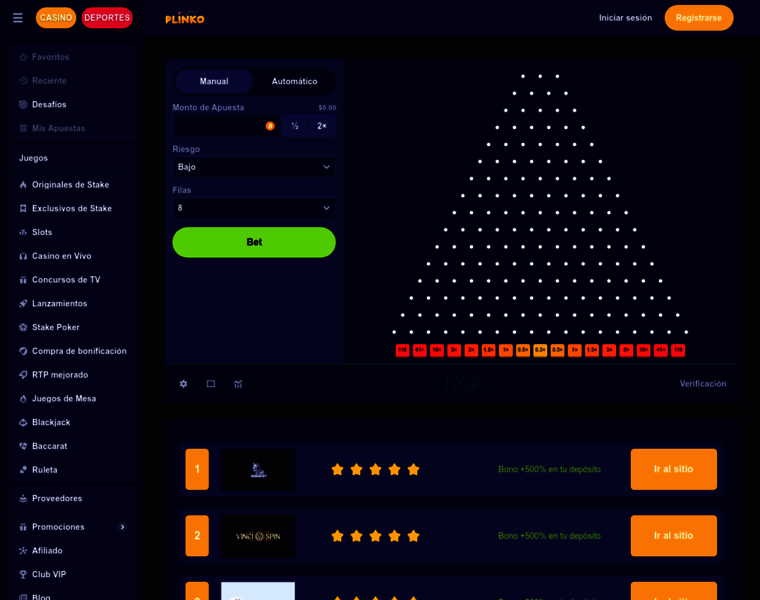Expand the Promociones submenu arrow

coord(122,527)
